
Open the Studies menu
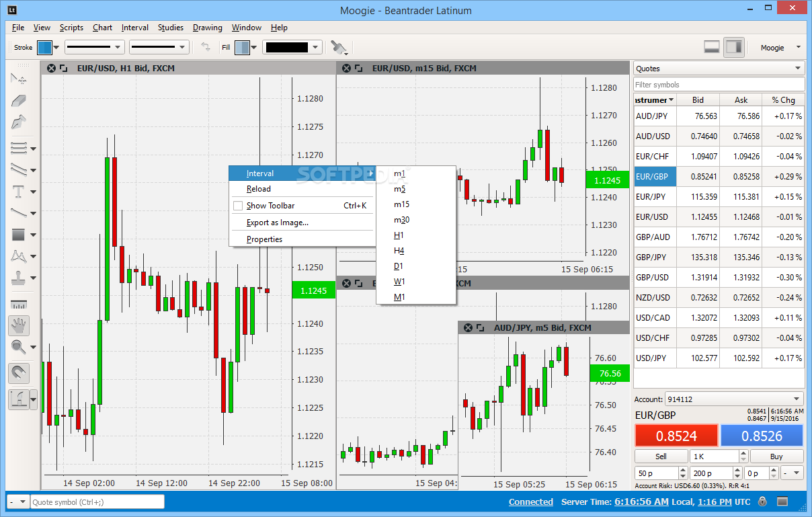coord(171,28)
